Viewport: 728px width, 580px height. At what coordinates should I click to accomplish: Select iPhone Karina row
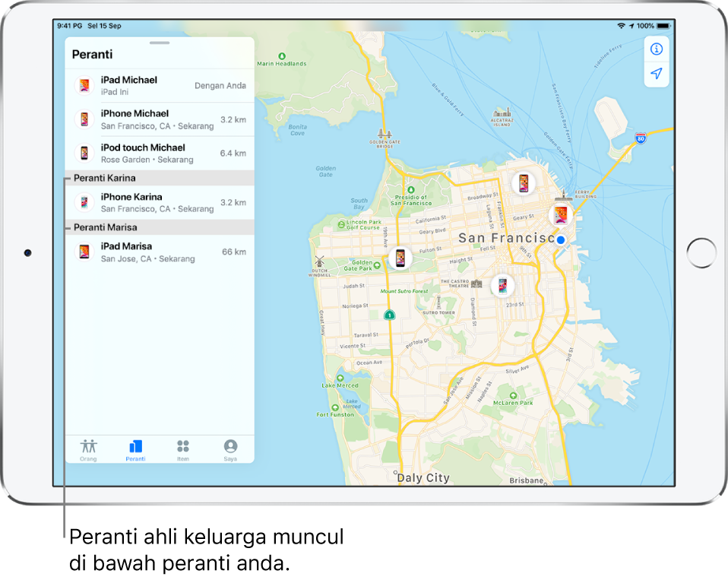(160, 202)
